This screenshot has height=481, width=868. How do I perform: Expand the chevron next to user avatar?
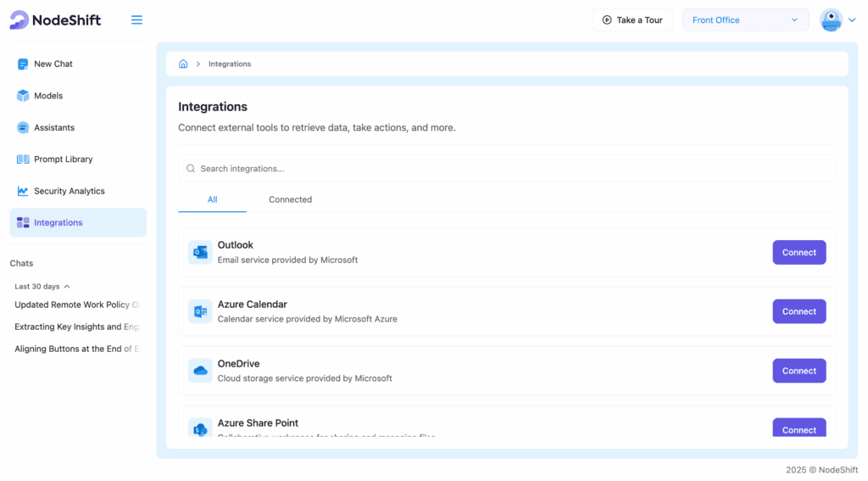[852, 20]
